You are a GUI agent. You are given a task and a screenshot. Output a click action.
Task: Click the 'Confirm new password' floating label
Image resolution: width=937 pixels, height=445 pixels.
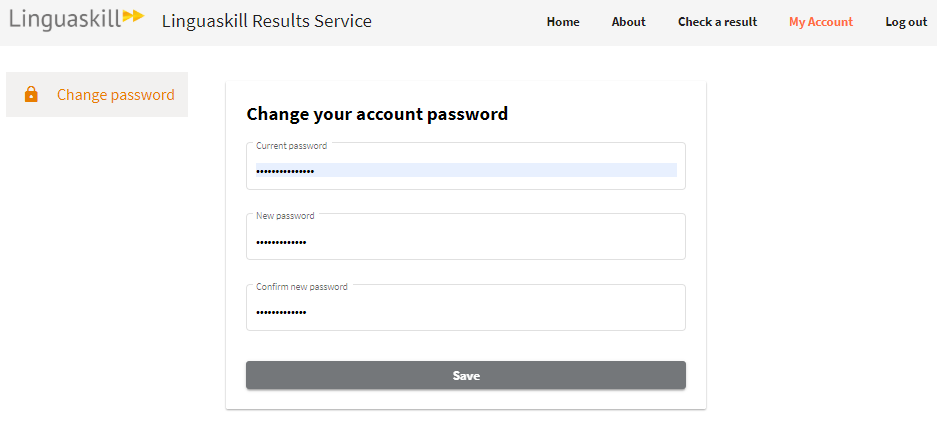[x=302, y=287]
